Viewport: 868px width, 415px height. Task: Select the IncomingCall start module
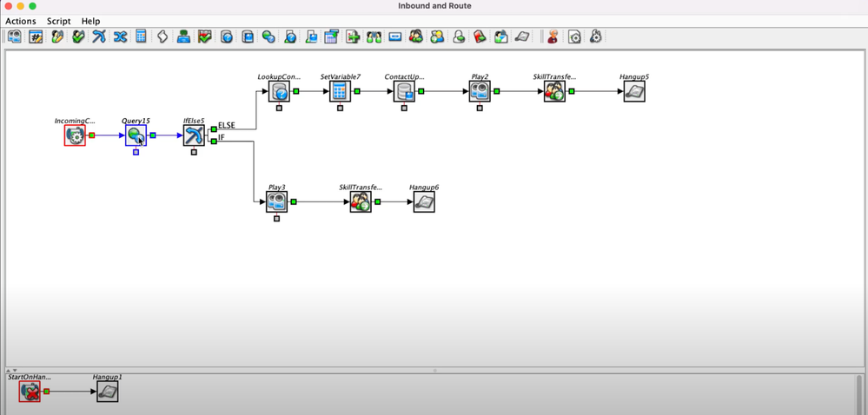75,135
